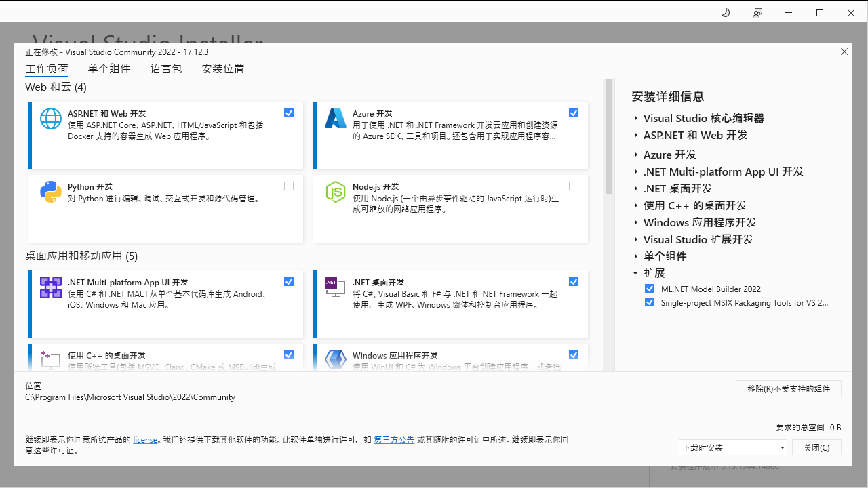Switch to the 单个组件 tab
868x488 pixels.
pos(109,68)
